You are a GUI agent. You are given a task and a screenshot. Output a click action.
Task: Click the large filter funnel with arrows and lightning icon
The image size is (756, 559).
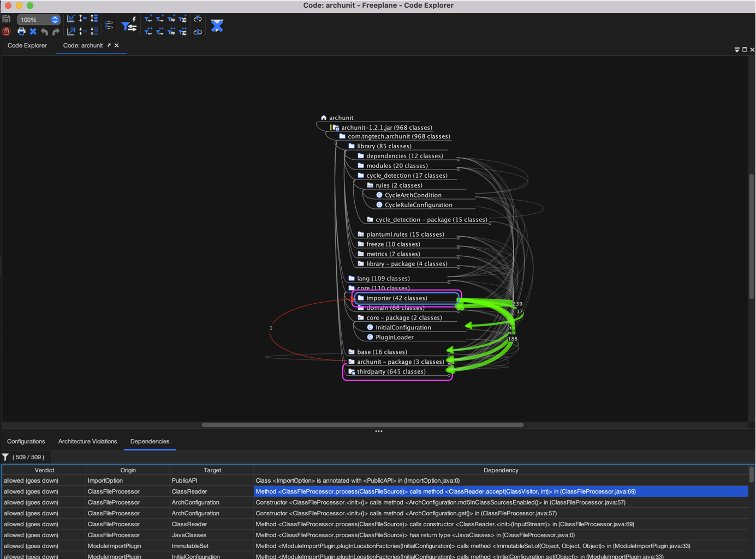point(129,25)
